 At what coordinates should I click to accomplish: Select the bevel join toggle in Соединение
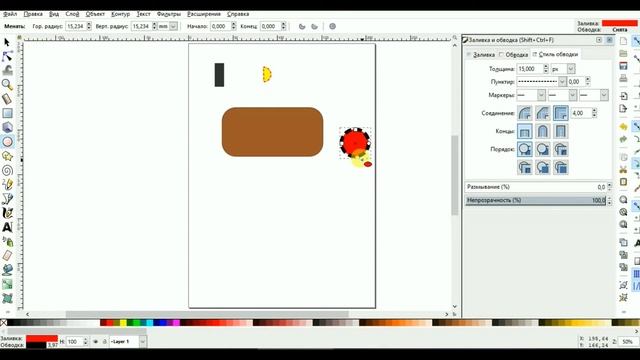tap(542, 113)
